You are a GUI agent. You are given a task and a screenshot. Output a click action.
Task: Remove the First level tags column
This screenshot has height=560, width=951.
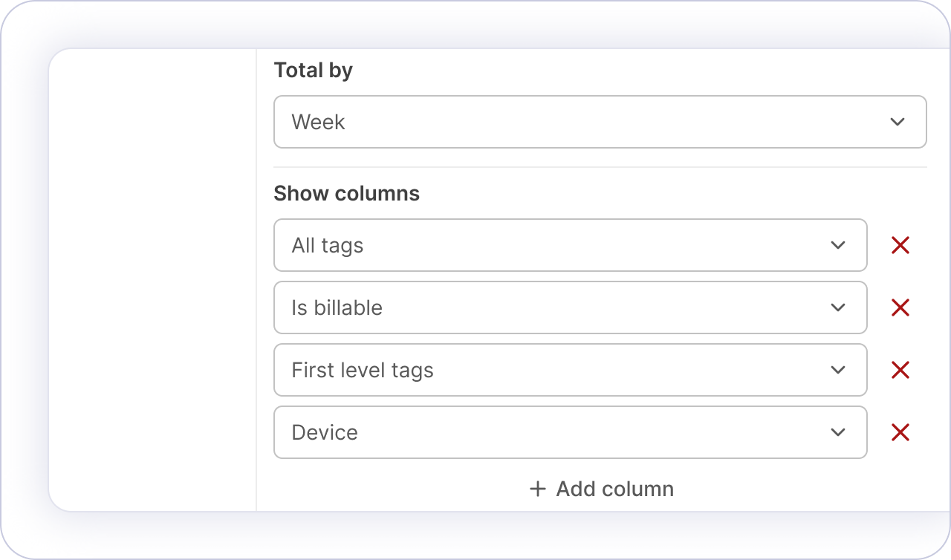click(900, 370)
